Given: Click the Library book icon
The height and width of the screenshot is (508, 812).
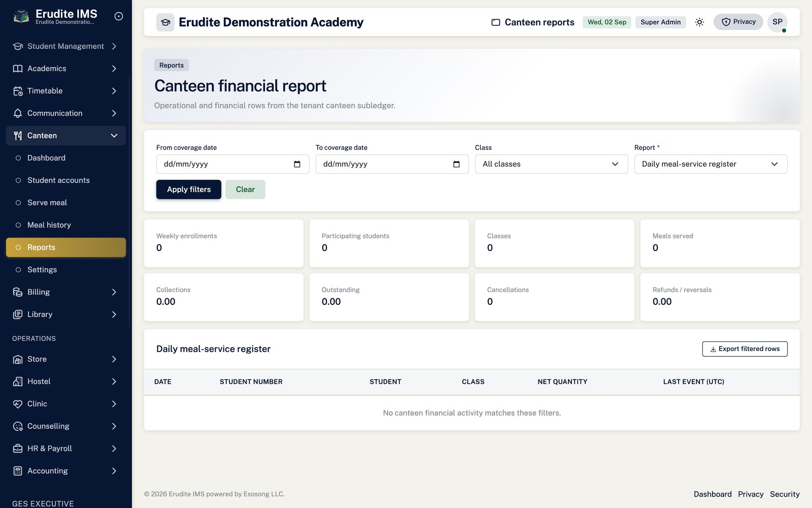Looking at the screenshot, I should tap(18, 314).
